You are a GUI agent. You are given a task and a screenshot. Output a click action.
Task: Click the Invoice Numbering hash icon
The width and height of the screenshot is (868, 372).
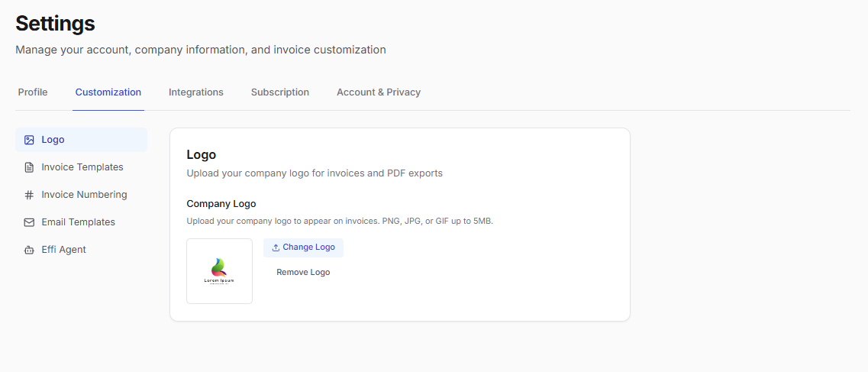(x=29, y=195)
